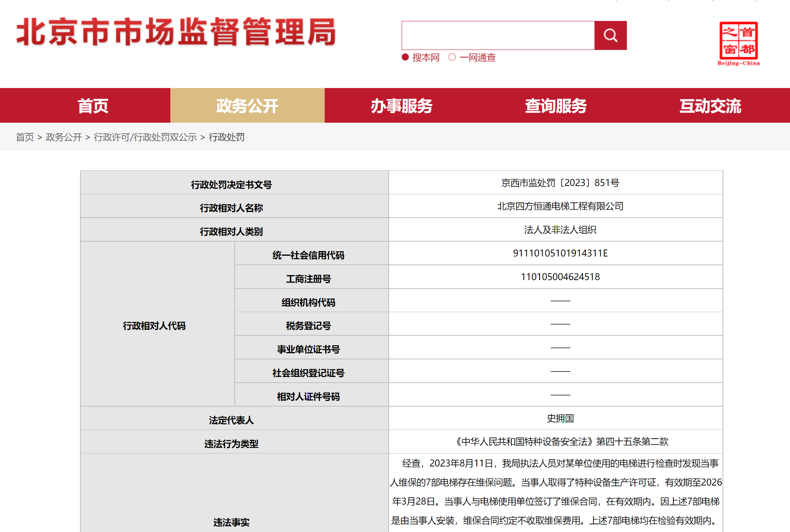
Task: Click the 行政相对人名称 header cell
Action: pyautogui.click(x=234, y=206)
